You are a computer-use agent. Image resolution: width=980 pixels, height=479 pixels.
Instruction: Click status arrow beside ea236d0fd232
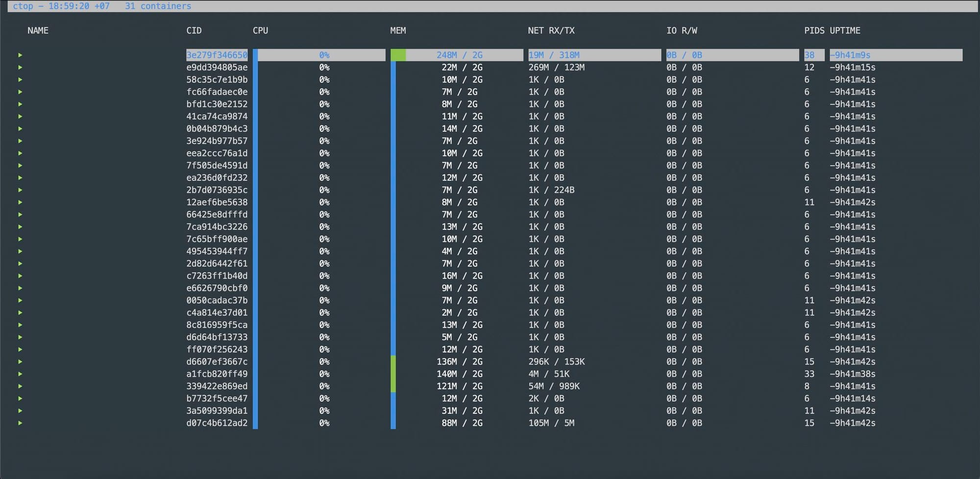tap(20, 177)
